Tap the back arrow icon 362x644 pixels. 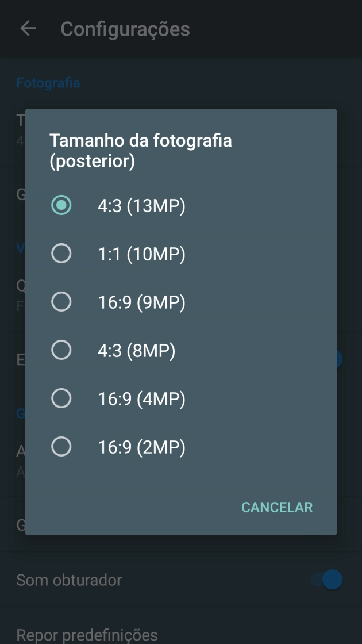pyautogui.click(x=28, y=29)
